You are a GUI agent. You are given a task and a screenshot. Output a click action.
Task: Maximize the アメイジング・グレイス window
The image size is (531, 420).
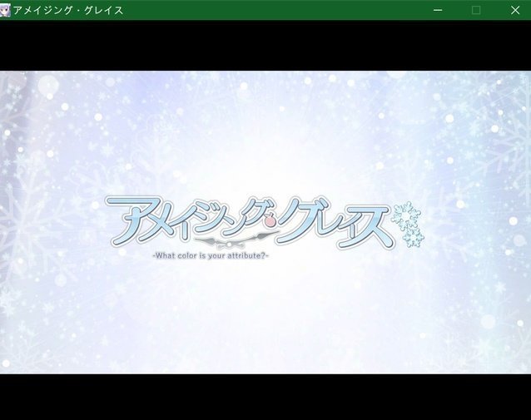point(476,10)
